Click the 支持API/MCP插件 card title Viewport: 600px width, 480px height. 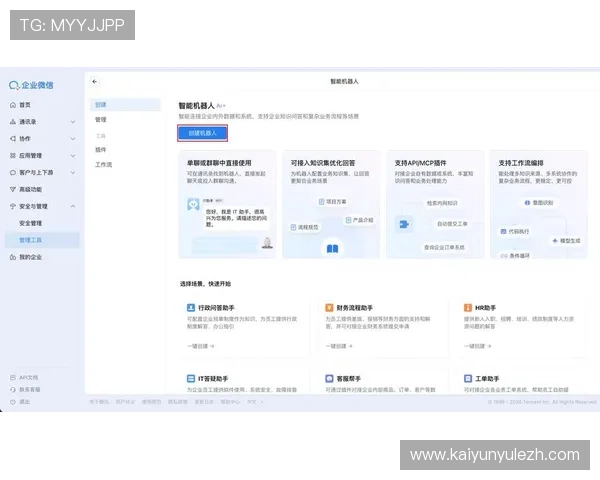pos(421,163)
